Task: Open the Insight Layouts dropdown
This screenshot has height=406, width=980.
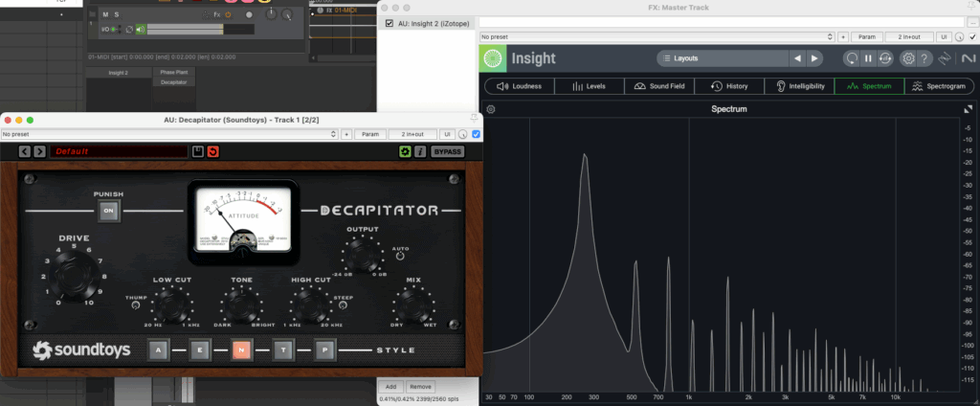Action: point(720,58)
